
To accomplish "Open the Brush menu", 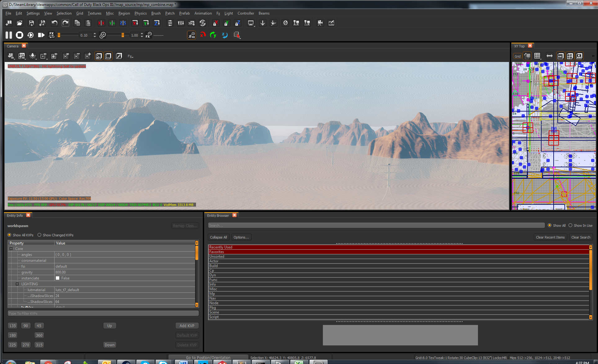I will (x=156, y=13).
